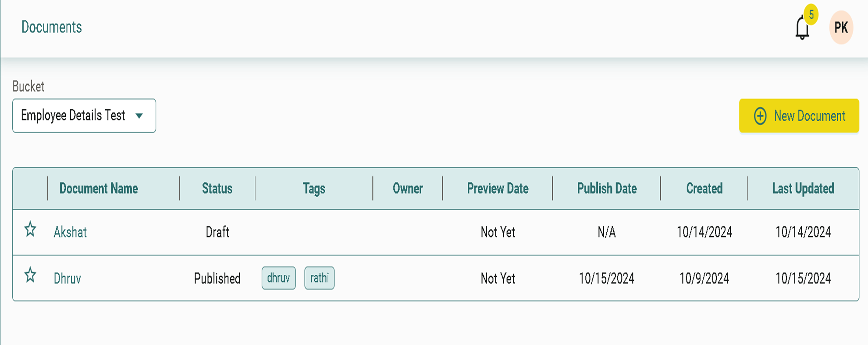Image resolution: width=868 pixels, height=345 pixels.
Task: Click the rathi tag chip
Action: 320,278
